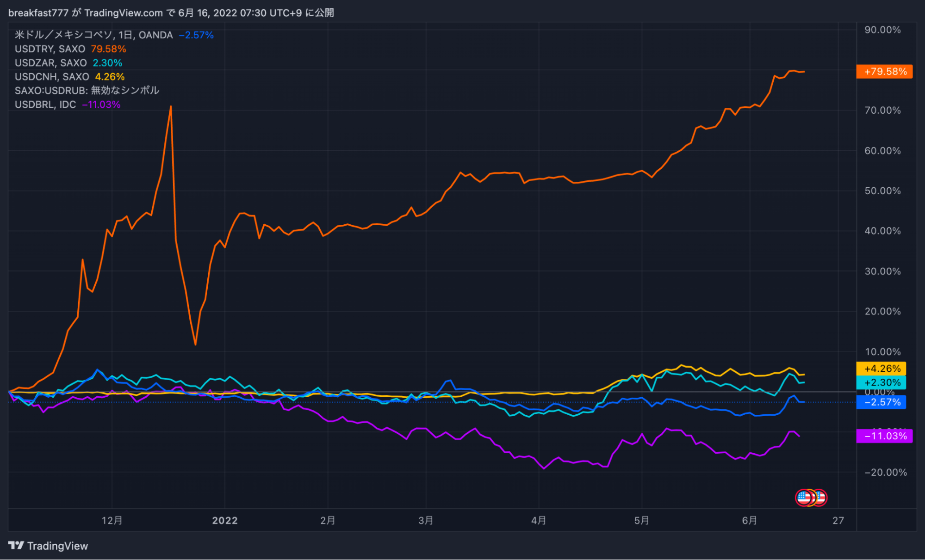
Task: Click the 10.00% scale label
Action: pos(883,352)
